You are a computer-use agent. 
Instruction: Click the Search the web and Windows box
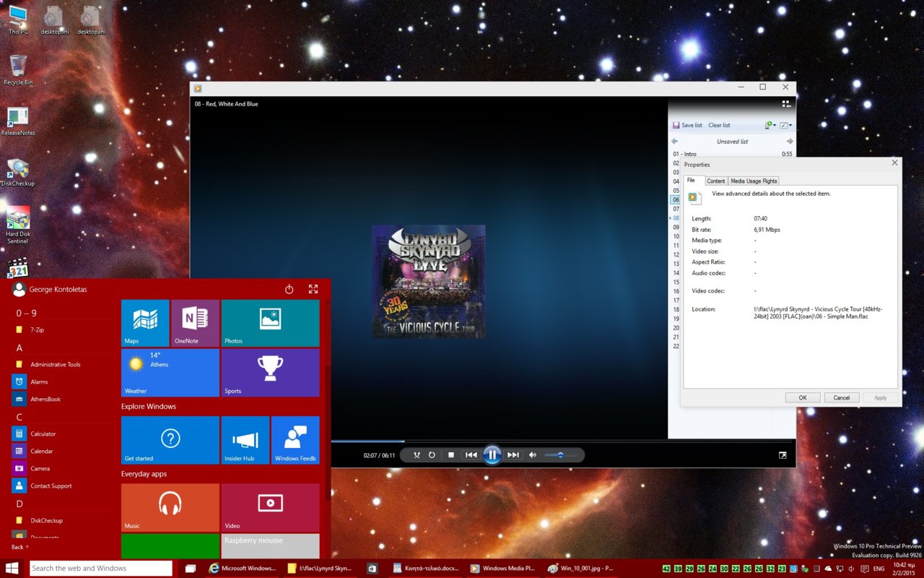(101, 569)
